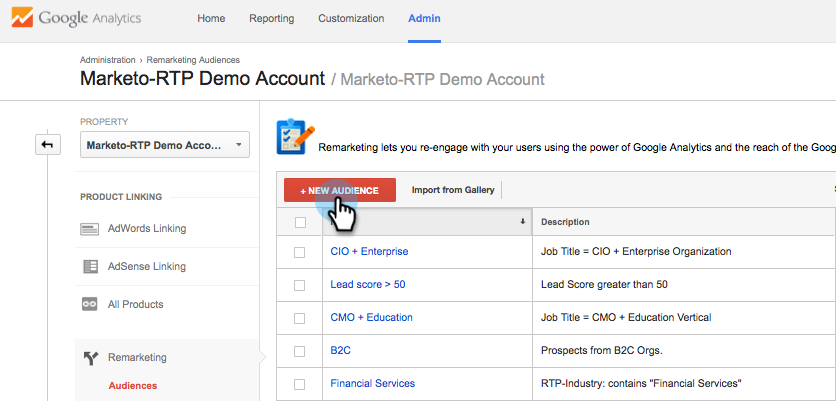Image resolution: width=836 pixels, height=401 pixels.
Task: Click the New Audience button
Action: pos(340,190)
